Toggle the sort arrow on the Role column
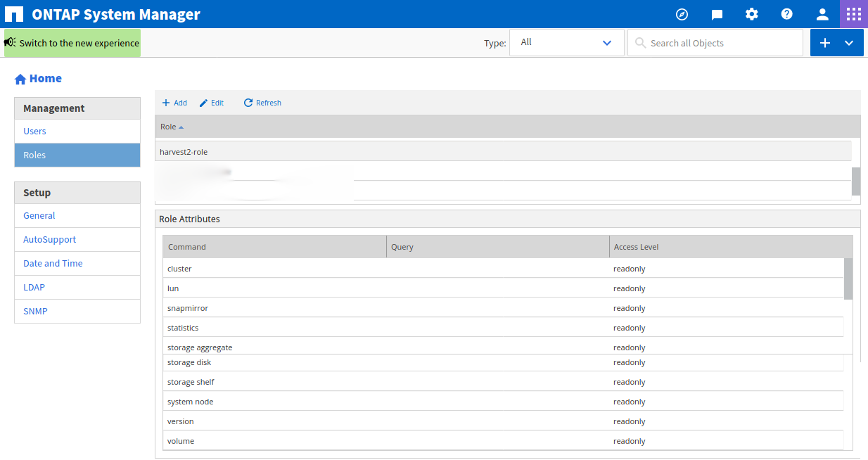The image size is (868, 460). [x=183, y=127]
